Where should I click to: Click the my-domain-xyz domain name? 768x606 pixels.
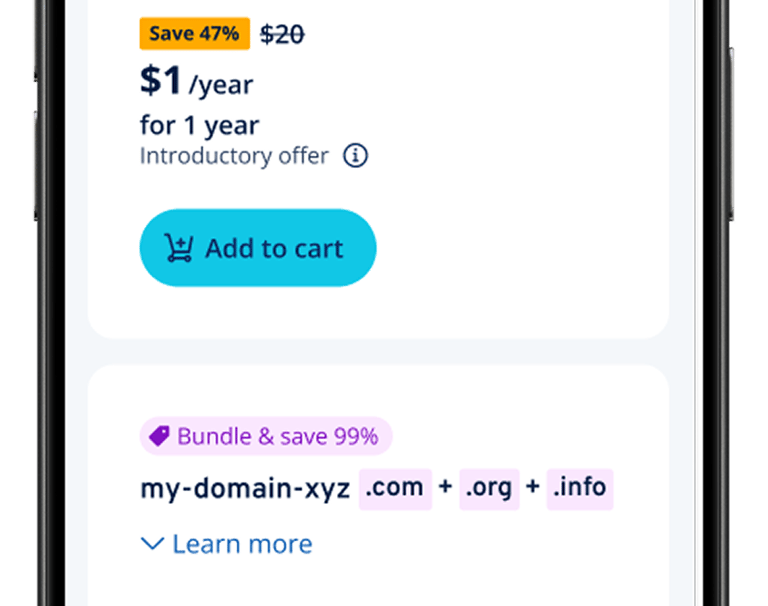245,488
